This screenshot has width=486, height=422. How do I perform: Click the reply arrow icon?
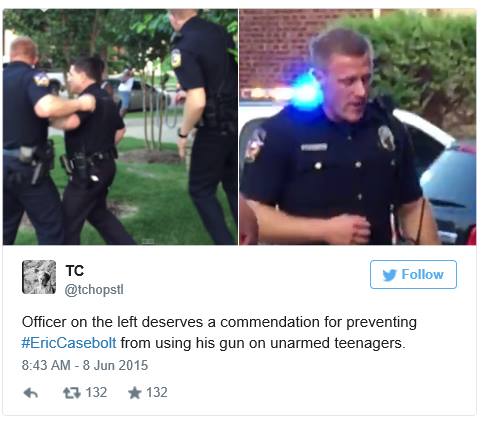click(31, 393)
